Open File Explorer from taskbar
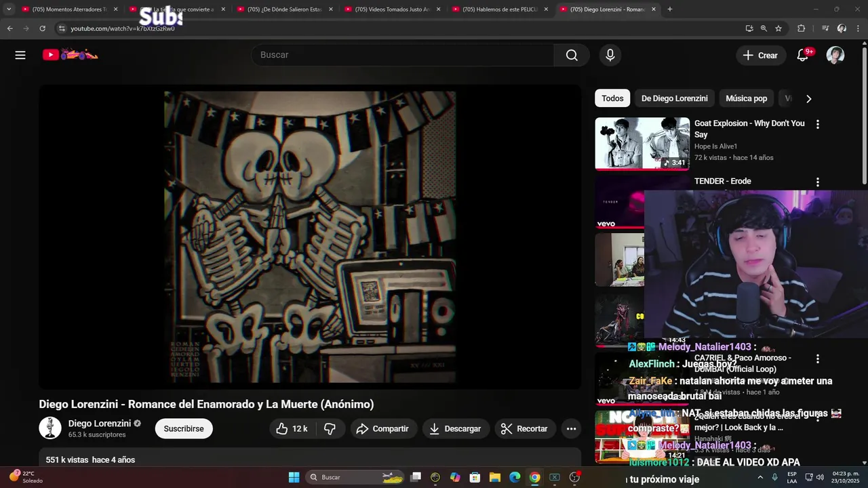Viewport: 868px width, 488px height. (495, 477)
